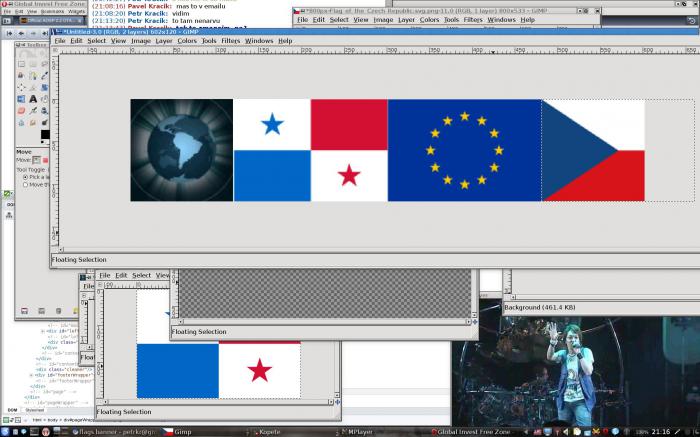Select the Clone stamp tool in Toolbox
Screen dimensions: 700x437
(45, 110)
